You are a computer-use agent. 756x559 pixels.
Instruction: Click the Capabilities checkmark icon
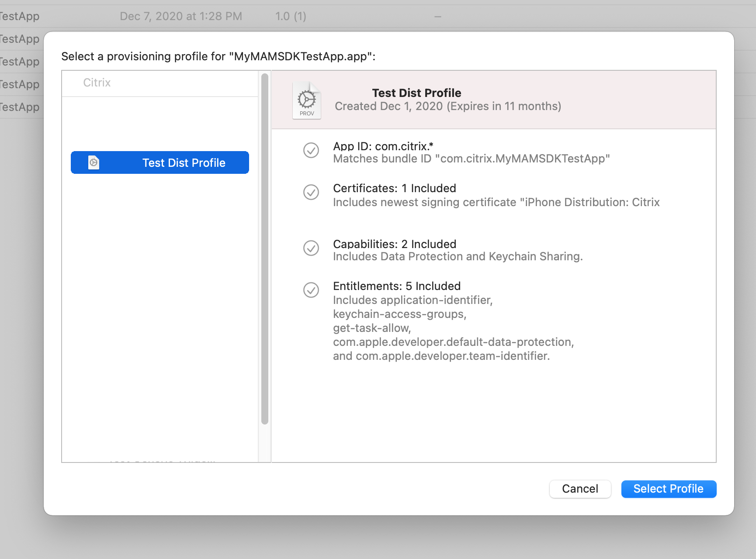pyautogui.click(x=311, y=248)
